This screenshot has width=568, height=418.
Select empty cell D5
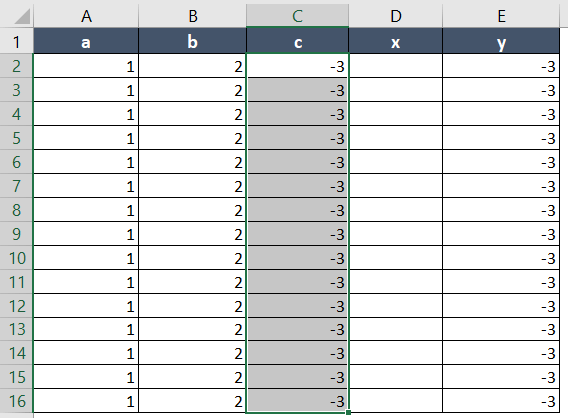396,138
